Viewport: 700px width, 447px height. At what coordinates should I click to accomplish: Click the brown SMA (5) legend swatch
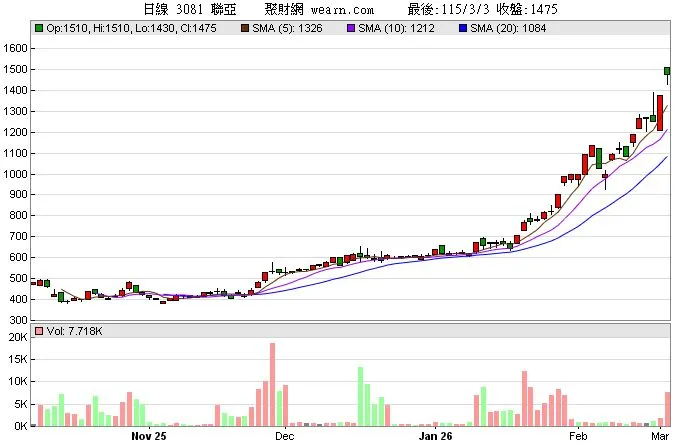(245, 28)
